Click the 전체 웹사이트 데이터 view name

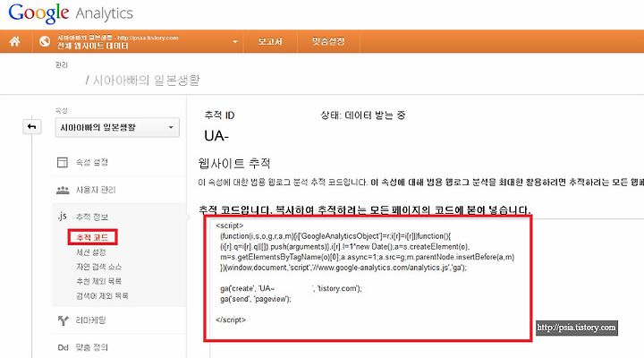click(92, 46)
